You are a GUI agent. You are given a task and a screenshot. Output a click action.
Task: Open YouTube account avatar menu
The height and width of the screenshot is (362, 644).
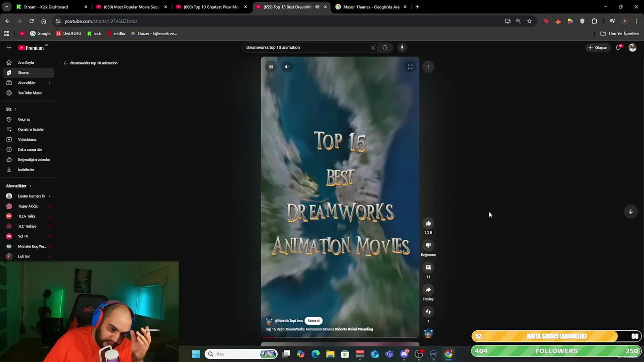pyautogui.click(x=632, y=48)
